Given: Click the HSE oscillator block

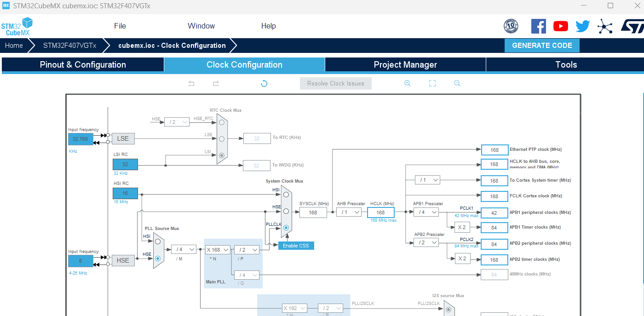Looking at the screenshot, I should (123, 260).
